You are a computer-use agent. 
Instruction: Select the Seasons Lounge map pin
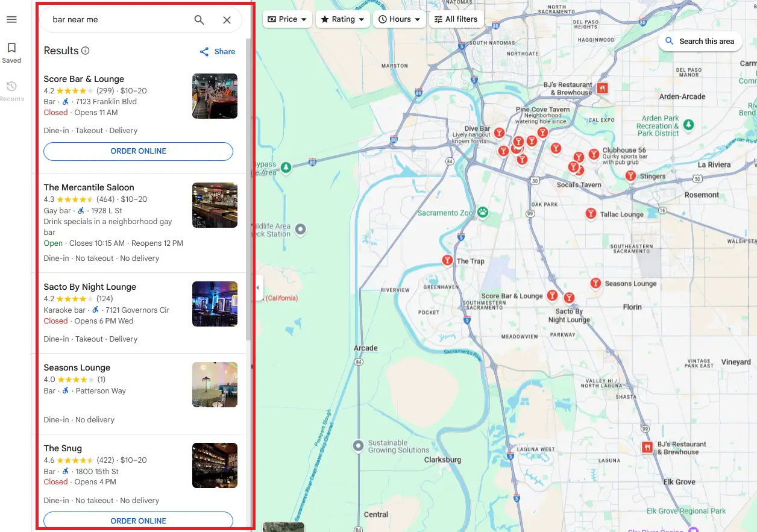click(595, 283)
